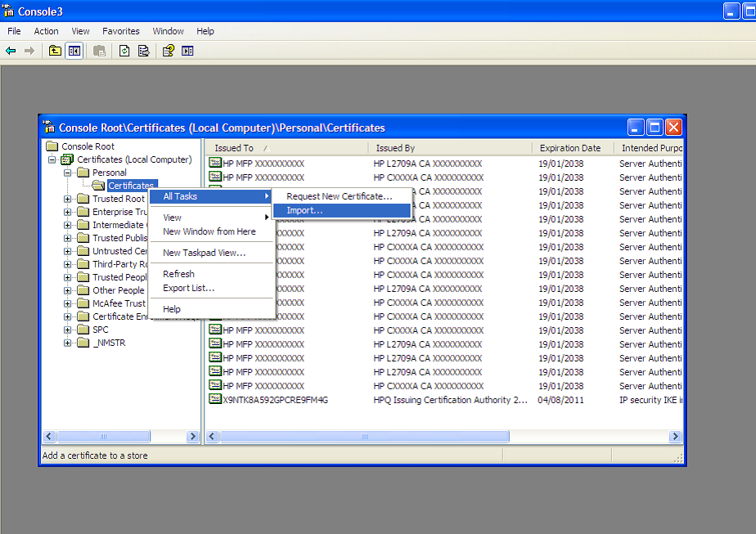Click the Export List toolbar icon
Image resolution: width=756 pixels, height=534 pixels.
pos(143,51)
